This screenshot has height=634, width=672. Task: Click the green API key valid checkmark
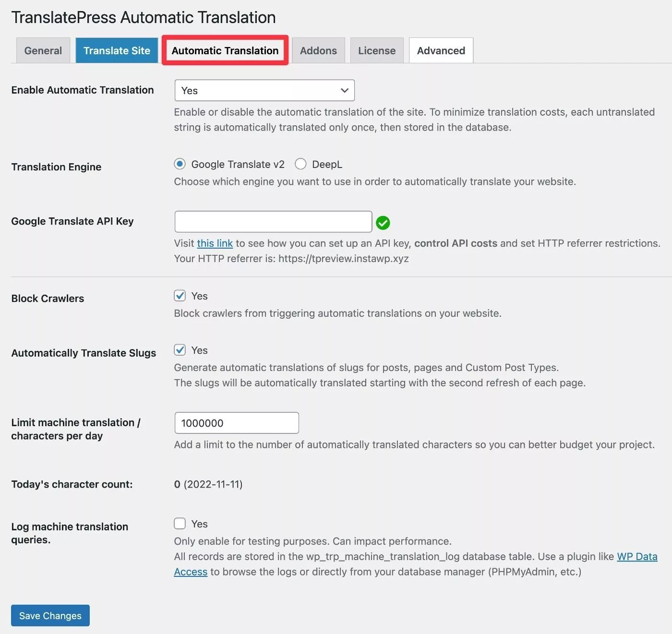point(383,223)
